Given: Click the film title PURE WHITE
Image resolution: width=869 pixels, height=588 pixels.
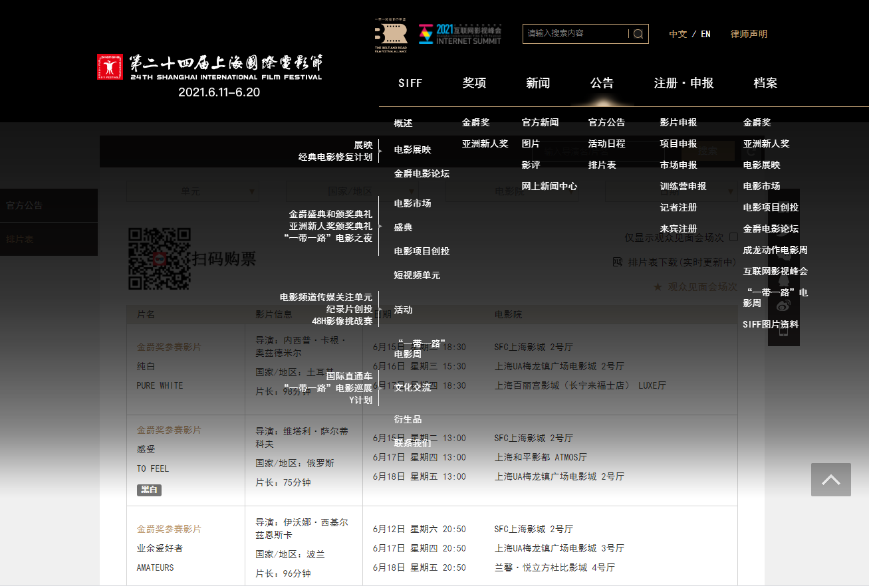Looking at the screenshot, I should point(160,385).
